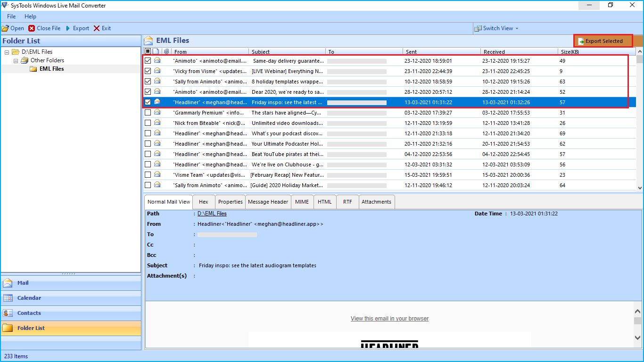Click the EML Files header envelope icon
Image resolution: width=644 pixels, height=362 pixels.
pyautogui.click(x=149, y=41)
